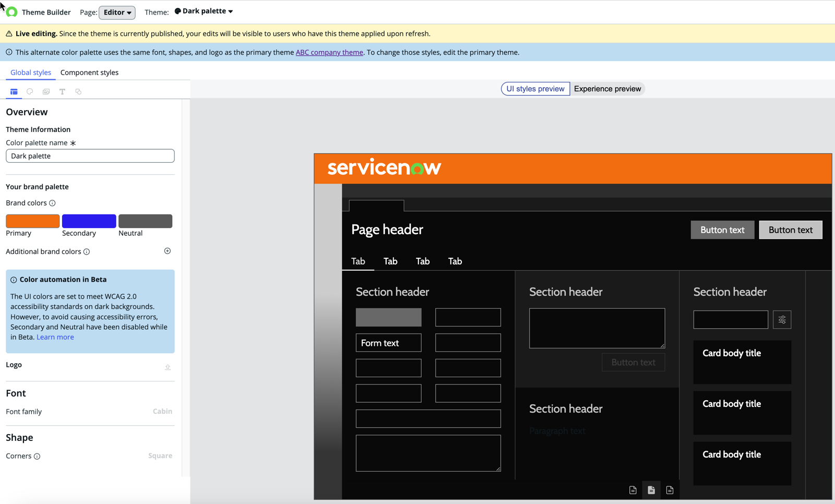
Task: Click the Form text field in preview
Action: pyautogui.click(x=389, y=343)
